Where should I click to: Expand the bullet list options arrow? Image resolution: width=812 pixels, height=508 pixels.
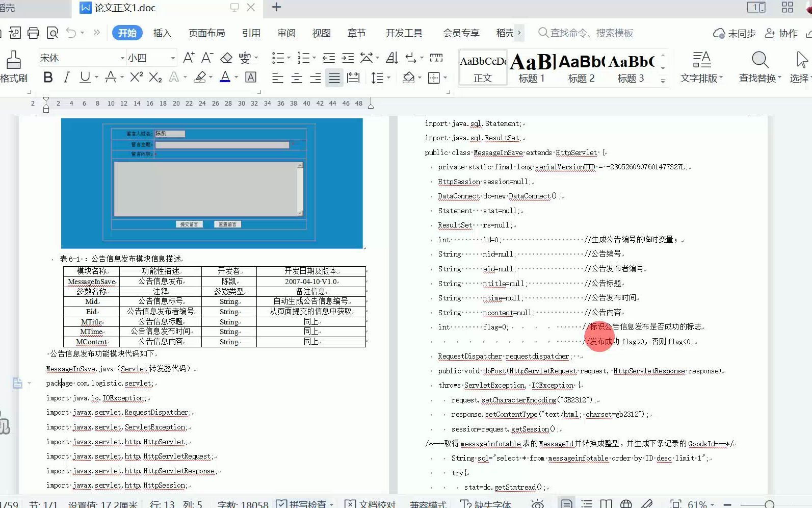(289, 58)
